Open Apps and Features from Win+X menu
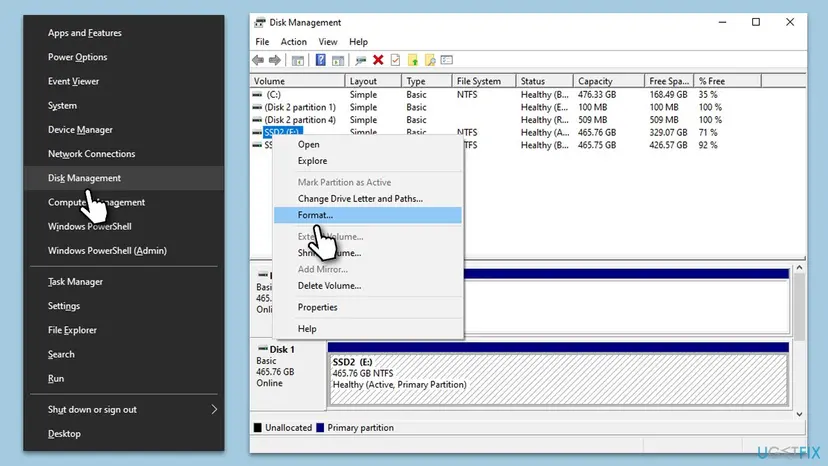 124,33
